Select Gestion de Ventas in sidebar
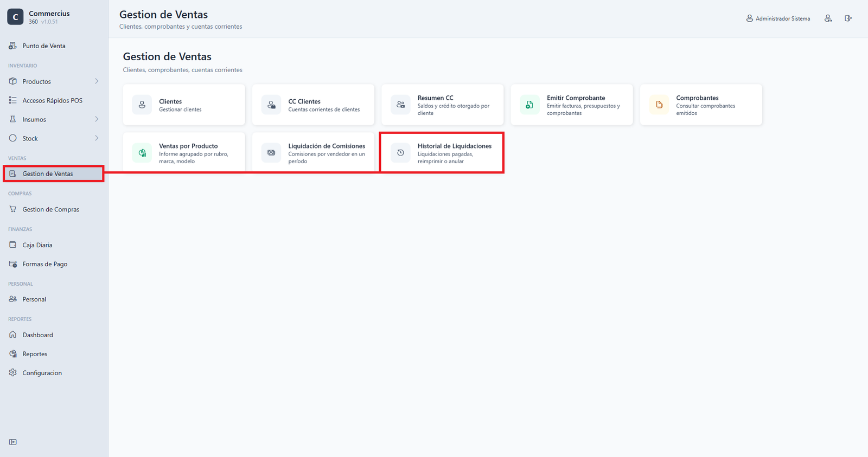 (x=54, y=173)
